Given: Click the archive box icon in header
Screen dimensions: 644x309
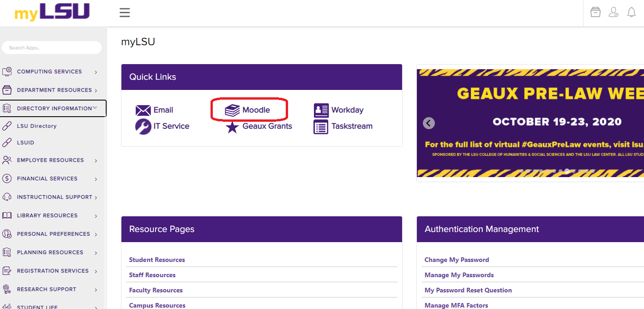Looking at the screenshot, I should click(x=596, y=12).
